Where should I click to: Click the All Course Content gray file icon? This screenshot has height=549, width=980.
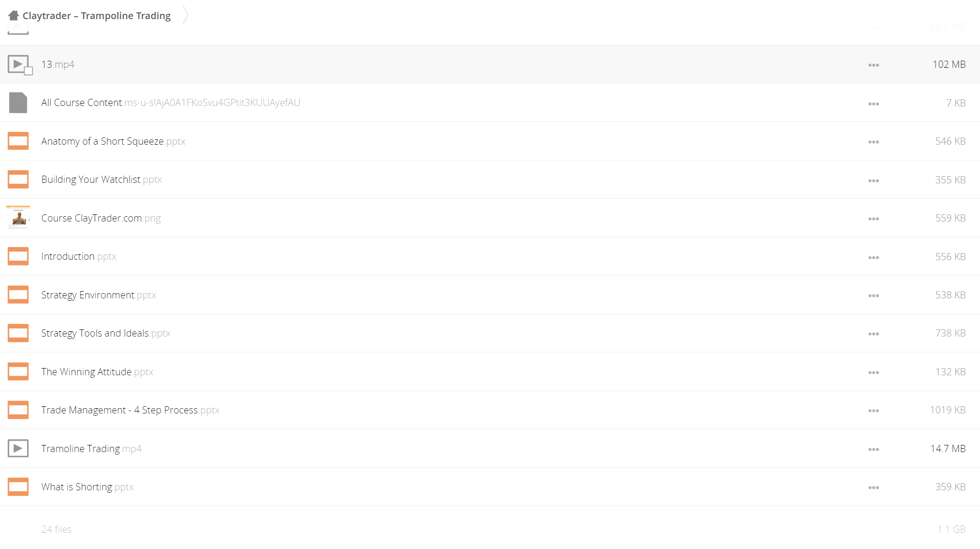(x=18, y=103)
